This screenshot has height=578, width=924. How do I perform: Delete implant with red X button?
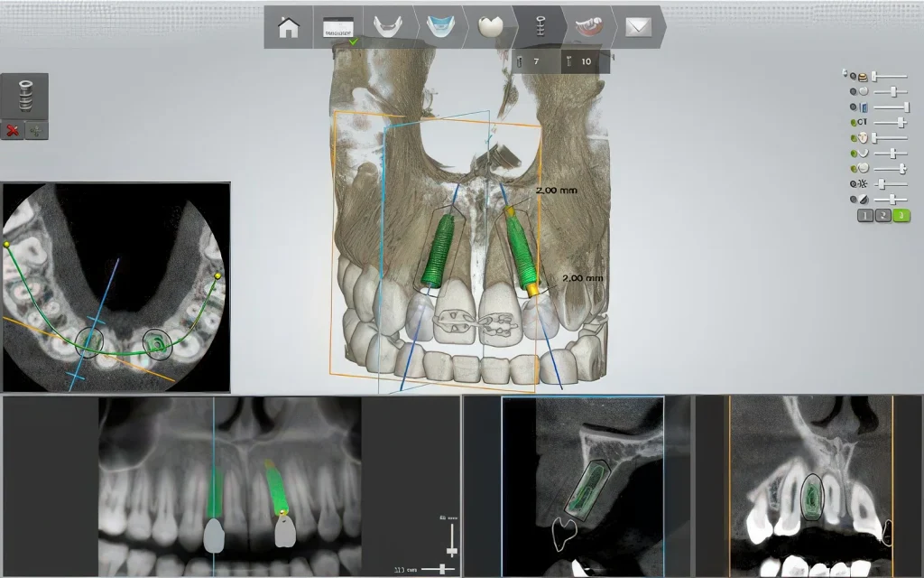click(13, 130)
